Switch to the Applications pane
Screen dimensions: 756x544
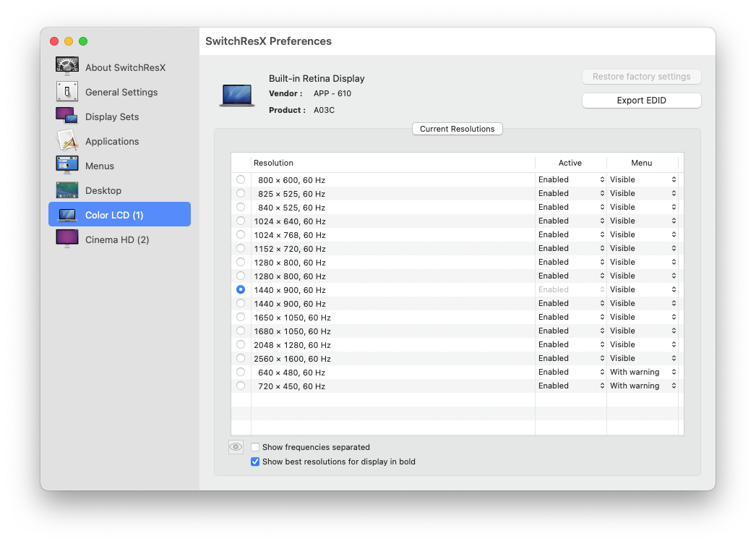pos(112,142)
